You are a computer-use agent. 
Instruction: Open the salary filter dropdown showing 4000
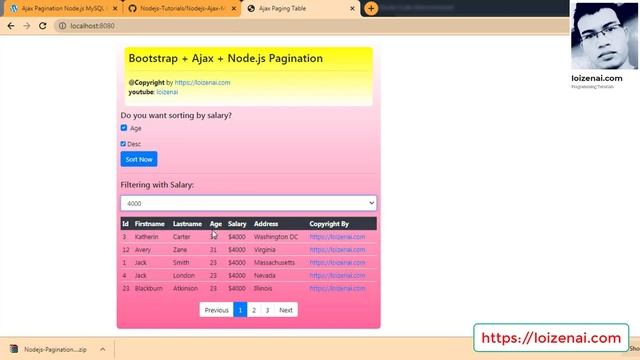[248, 203]
